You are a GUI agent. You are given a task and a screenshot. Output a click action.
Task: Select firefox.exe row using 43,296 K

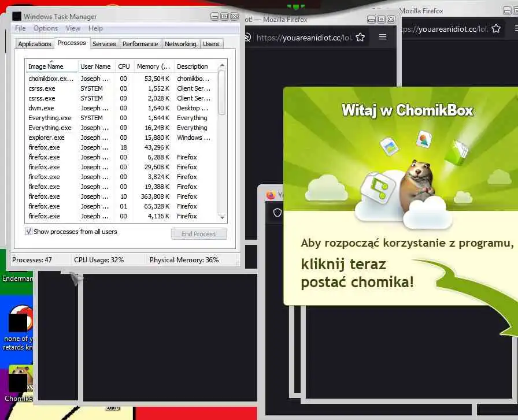tap(121, 147)
